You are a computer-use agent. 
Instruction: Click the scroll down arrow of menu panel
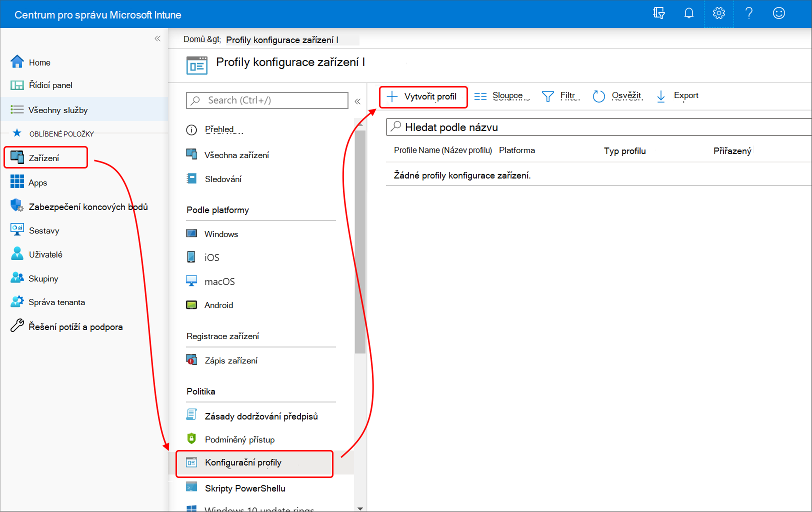pyautogui.click(x=360, y=508)
